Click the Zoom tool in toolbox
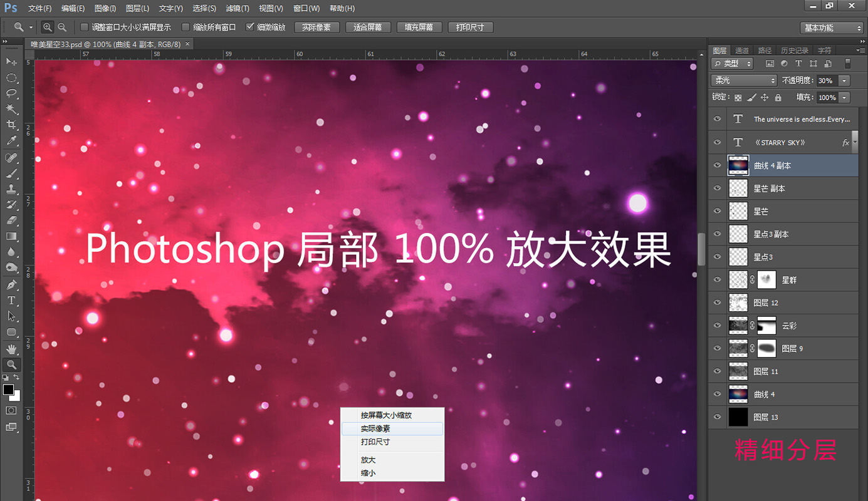This screenshot has height=501, width=868. click(x=11, y=364)
